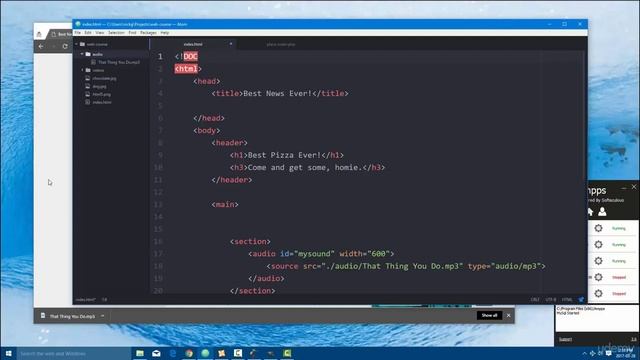Screen dimensions: 640x360
Task: Click the squirrel update icon in status bar
Action: point(581,300)
